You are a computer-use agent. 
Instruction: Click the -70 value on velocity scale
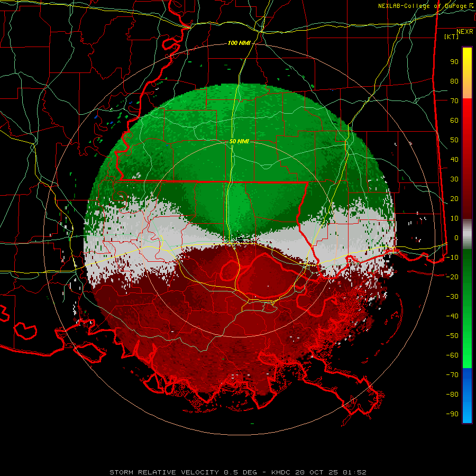tap(452, 375)
